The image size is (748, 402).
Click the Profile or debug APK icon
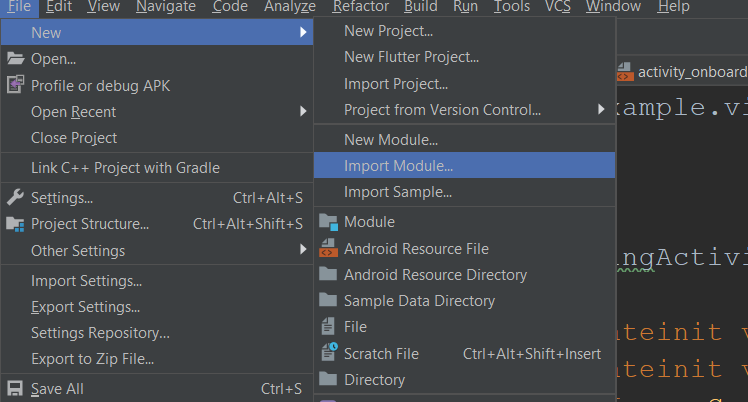pos(15,85)
